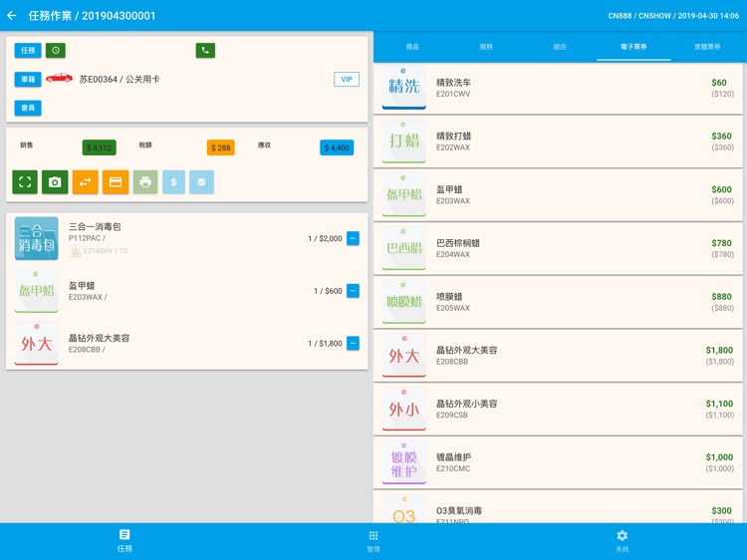Go back using the arrow icon

[x=12, y=16]
